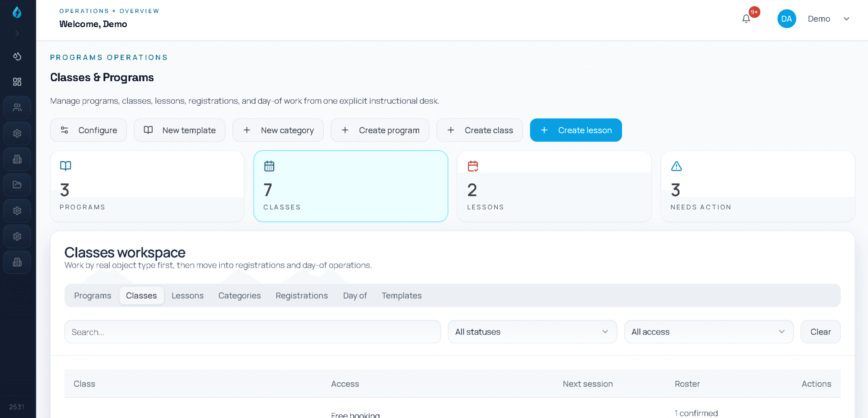Click the DA user avatar
The width and height of the screenshot is (868, 418).
click(x=786, y=19)
